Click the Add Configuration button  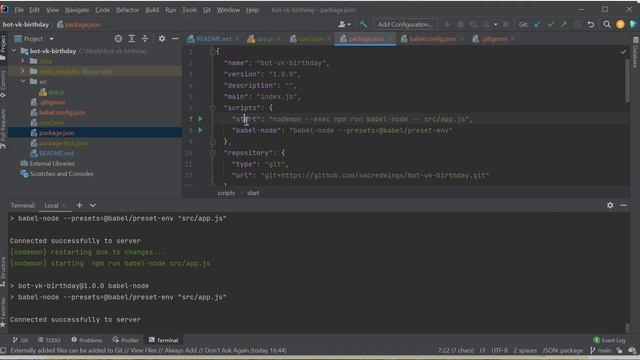click(x=405, y=24)
